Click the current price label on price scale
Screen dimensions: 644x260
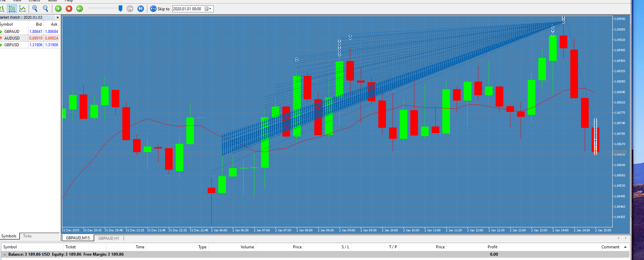[x=620, y=152]
